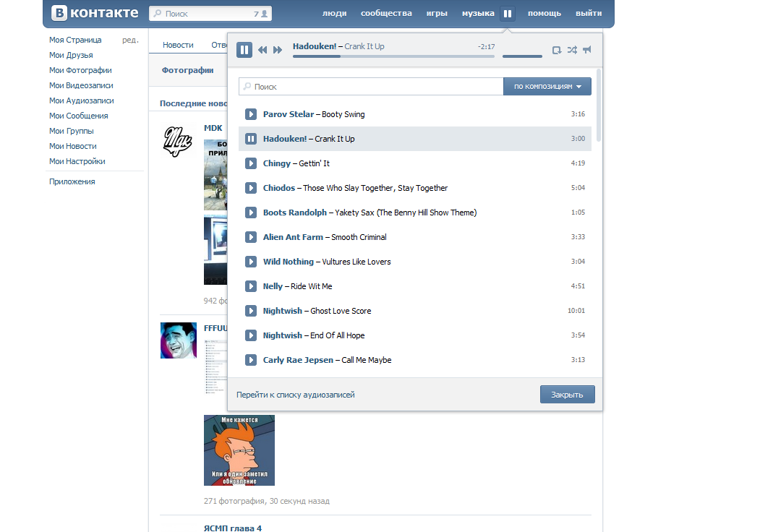773x532 pixels.
Task: Adjust the volume slider
Action: (522, 56)
